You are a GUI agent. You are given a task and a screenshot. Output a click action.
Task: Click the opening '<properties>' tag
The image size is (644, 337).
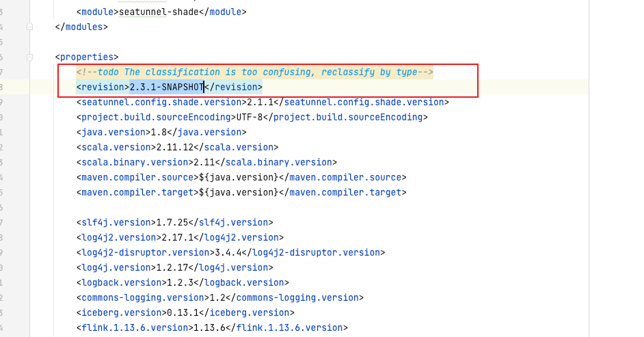[87, 57]
